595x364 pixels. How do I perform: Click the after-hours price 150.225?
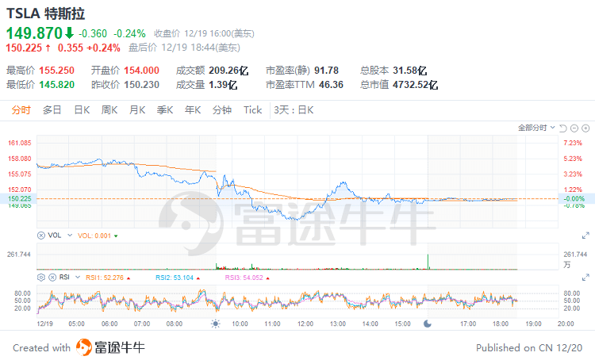(24, 48)
